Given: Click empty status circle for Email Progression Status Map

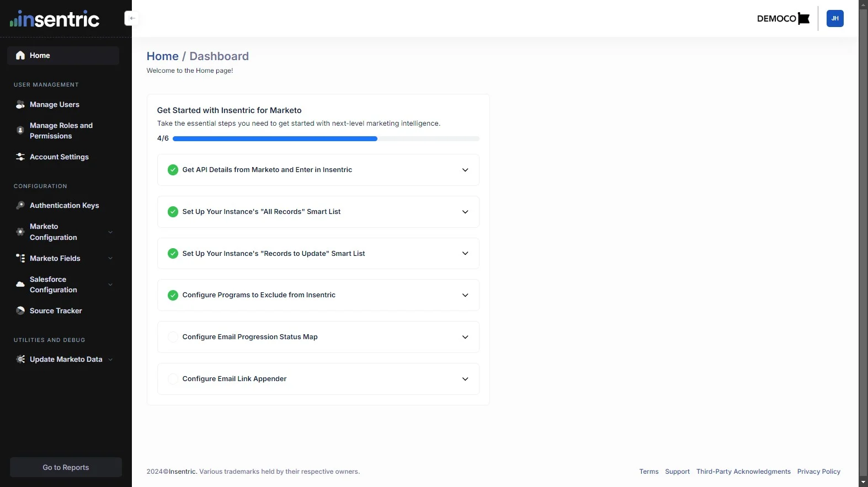Looking at the screenshot, I should point(173,337).
